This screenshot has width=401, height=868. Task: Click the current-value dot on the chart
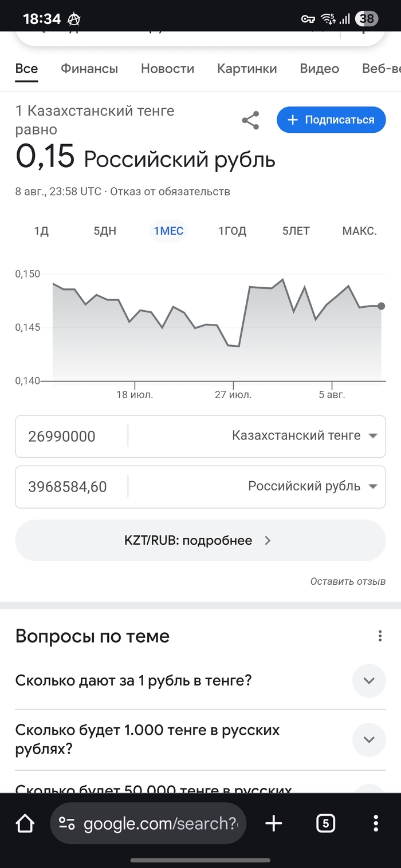(382, 306)
